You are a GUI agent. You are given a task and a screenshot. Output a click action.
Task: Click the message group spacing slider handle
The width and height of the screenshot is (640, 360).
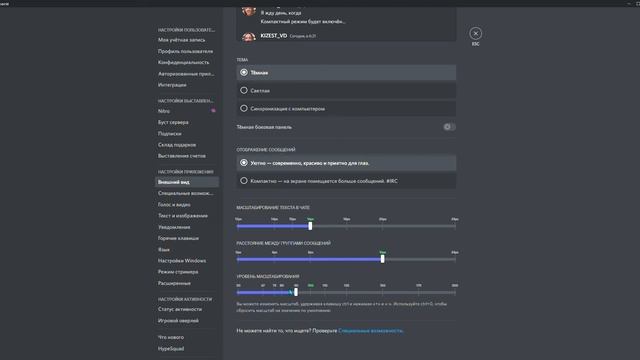point(382,259)
